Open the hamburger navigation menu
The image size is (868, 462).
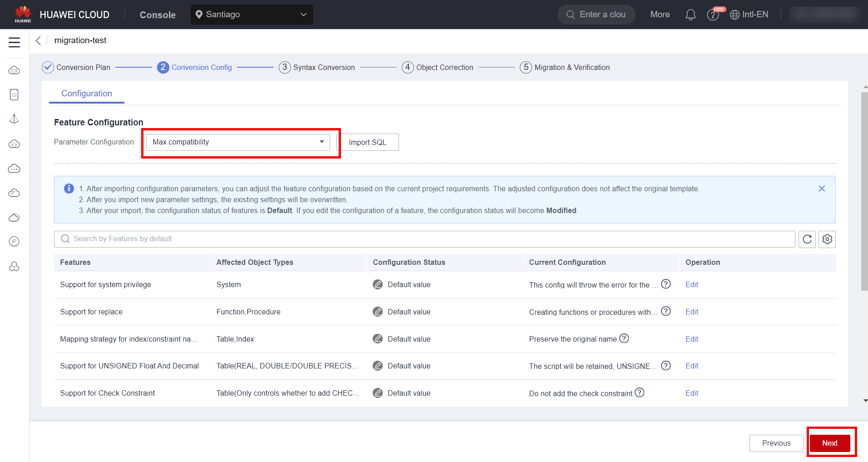pos(14,42)
